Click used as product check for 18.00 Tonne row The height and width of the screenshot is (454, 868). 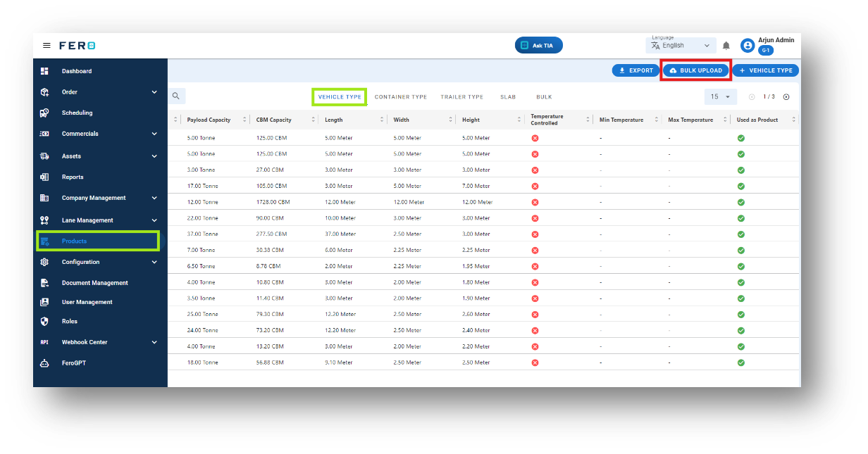[x=741, y=362]
